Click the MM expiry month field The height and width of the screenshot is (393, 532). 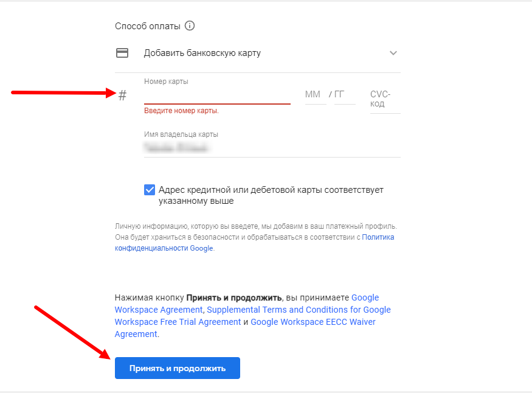pos(313,95)
